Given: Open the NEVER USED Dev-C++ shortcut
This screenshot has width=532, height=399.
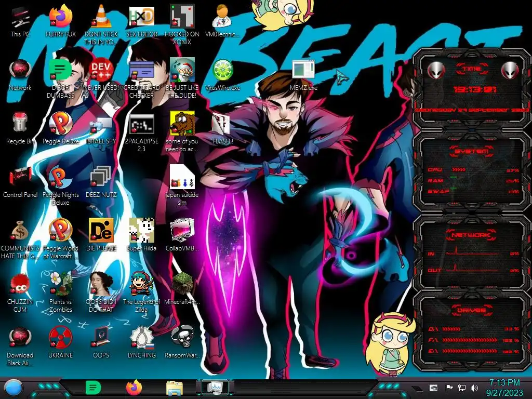Looking at the screenshot, I should 101,75.
